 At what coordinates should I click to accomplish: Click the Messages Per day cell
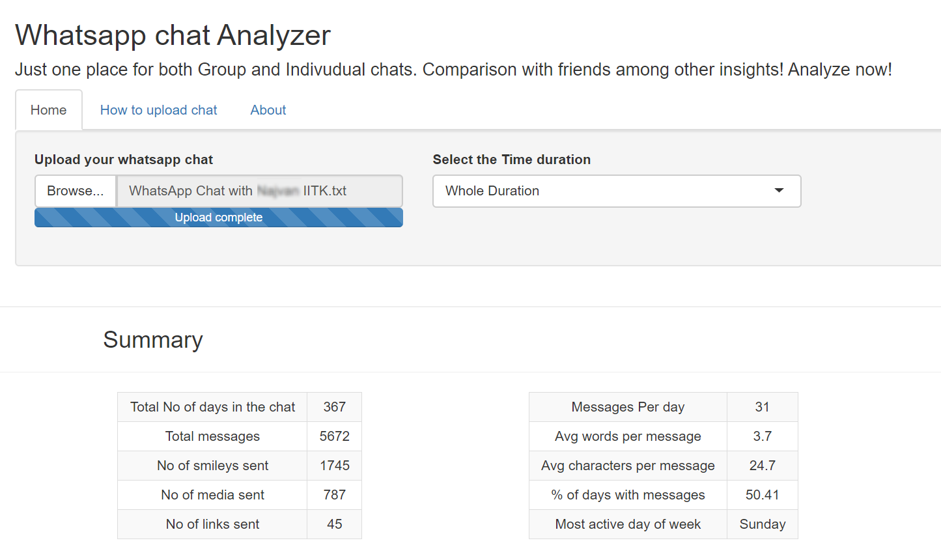[628, 407]
